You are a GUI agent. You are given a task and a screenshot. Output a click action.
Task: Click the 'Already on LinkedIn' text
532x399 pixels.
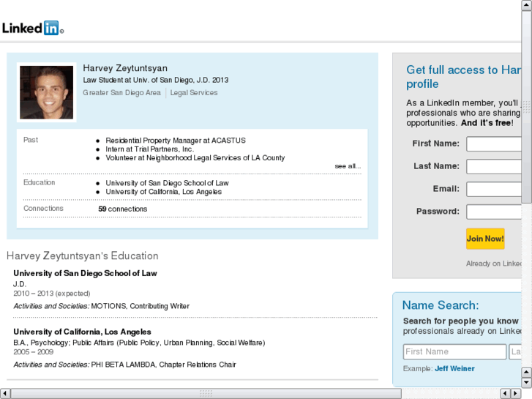pos(494,264)
